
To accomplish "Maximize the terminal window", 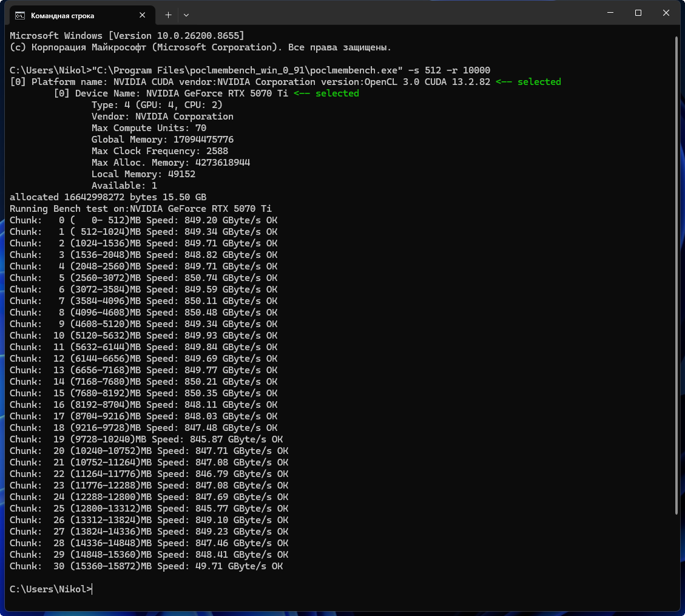I will click(x=638, y=13).
